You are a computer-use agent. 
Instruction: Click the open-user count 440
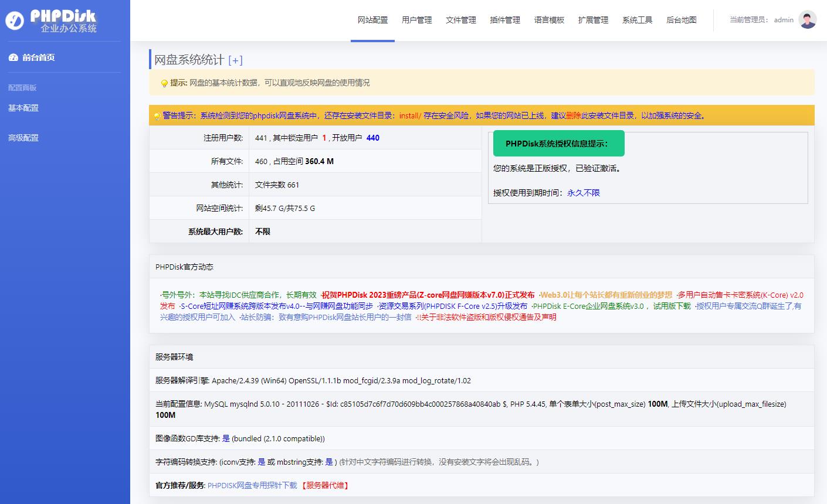(x=373, y=138)
